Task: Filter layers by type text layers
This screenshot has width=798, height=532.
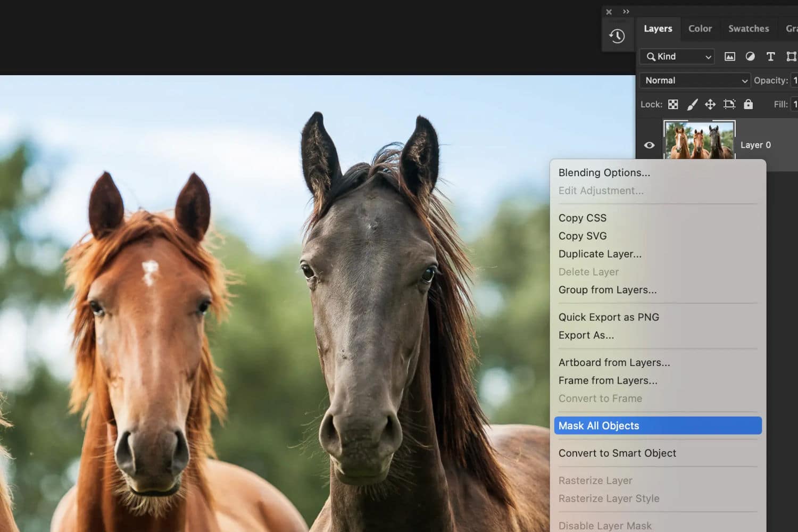Action: pos(770,56)
